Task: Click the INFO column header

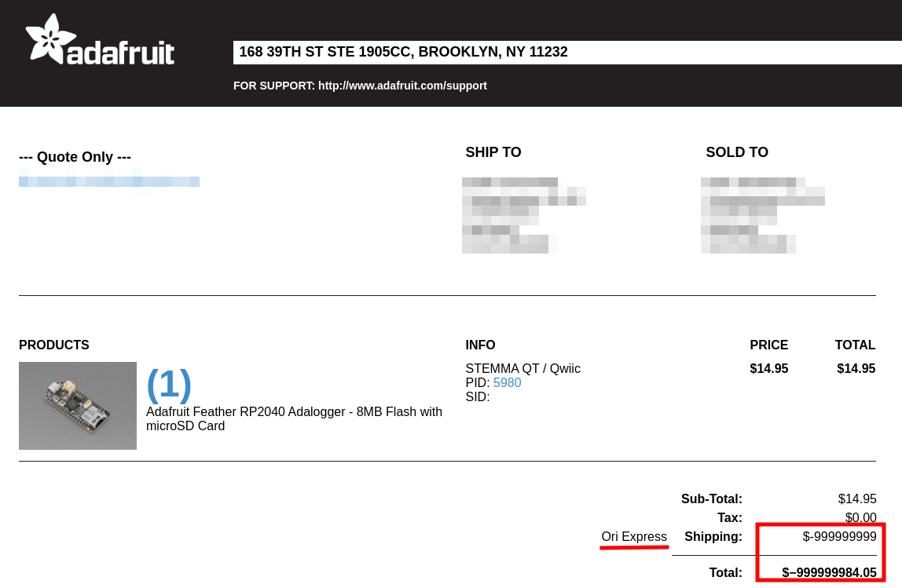Action: [x=480, y=345]
